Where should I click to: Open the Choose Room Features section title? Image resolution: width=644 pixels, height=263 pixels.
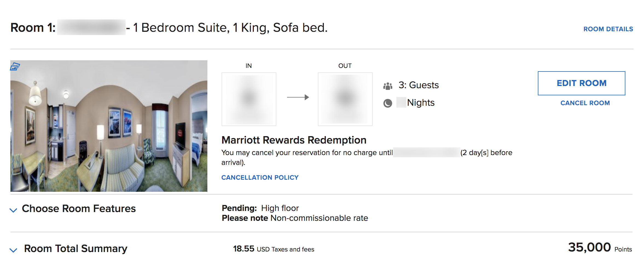(79, 209)
